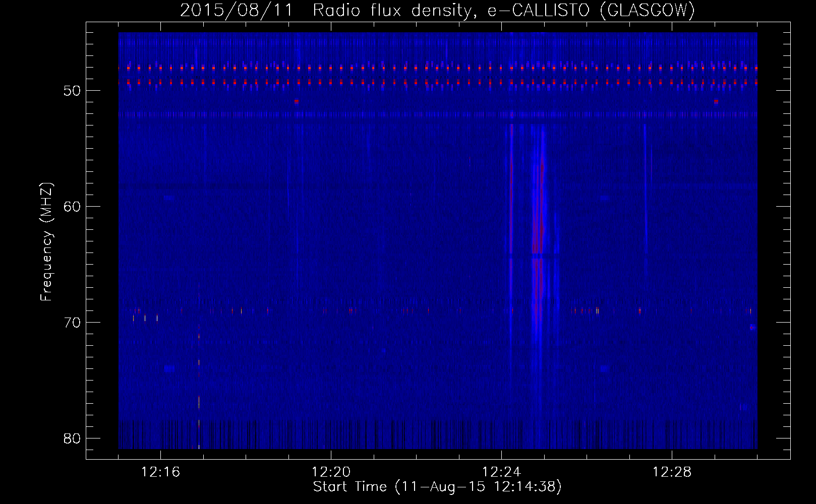
Task: Click the 12:28 time tick label
Action: click(x=672, y=472)
